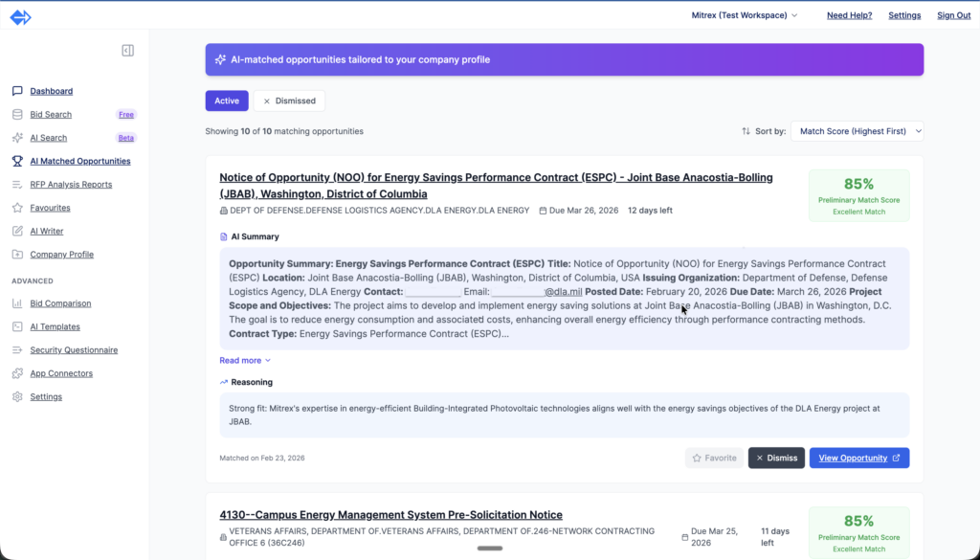
Task: Dismiss the ESPC opportunity
Action: coord(776,458)
